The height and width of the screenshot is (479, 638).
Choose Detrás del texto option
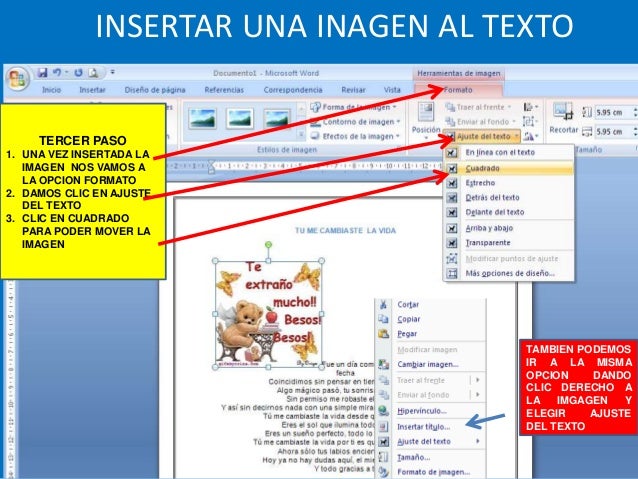509,198
